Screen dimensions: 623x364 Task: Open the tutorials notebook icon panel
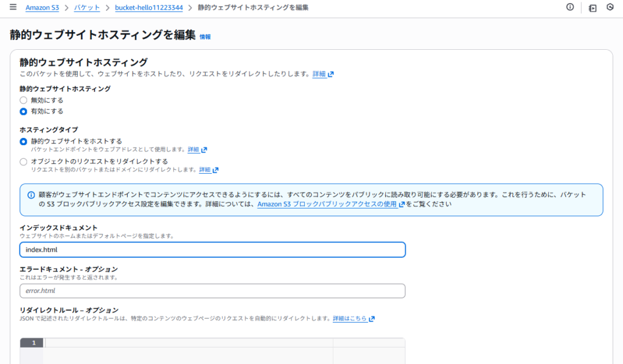click(593, 8)
